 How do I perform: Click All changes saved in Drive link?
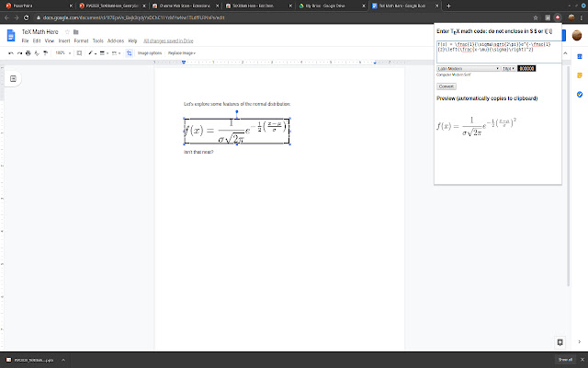[x=168, y=40]
